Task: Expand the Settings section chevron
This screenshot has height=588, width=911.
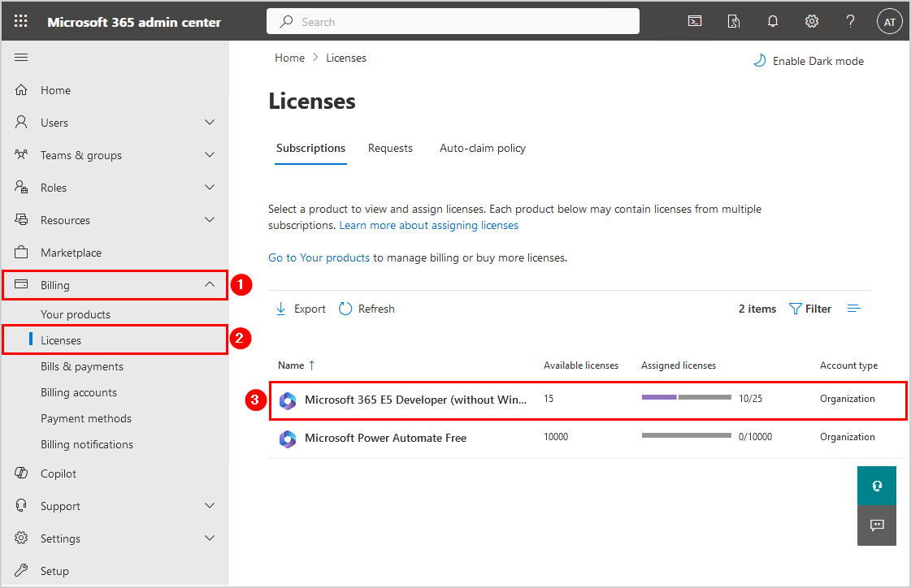Action: point(210,538)
